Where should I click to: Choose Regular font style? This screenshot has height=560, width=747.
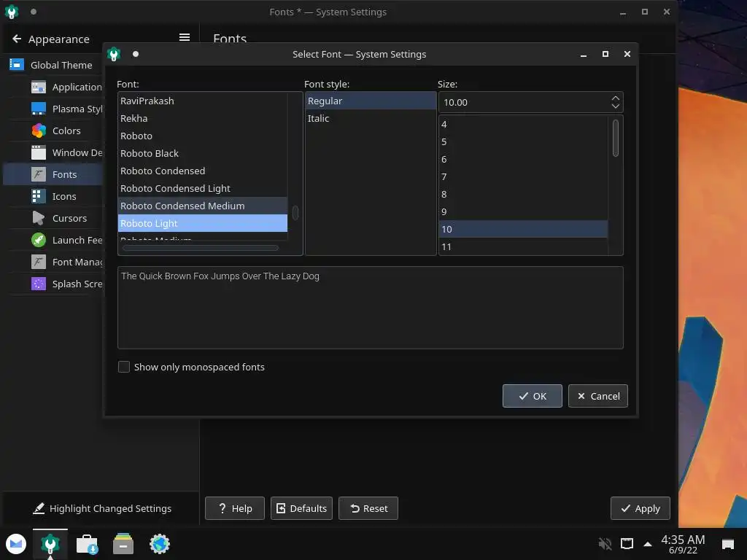pos(371,101)
